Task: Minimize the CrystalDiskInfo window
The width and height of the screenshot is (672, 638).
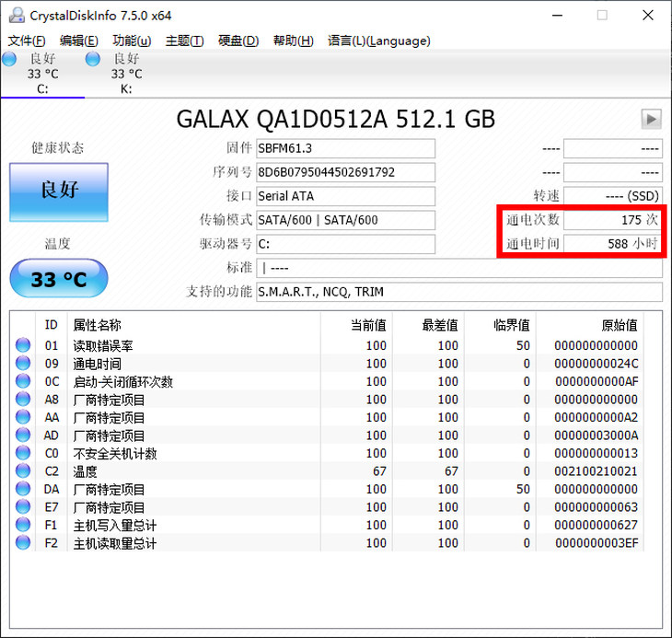Action: [557, 16]
